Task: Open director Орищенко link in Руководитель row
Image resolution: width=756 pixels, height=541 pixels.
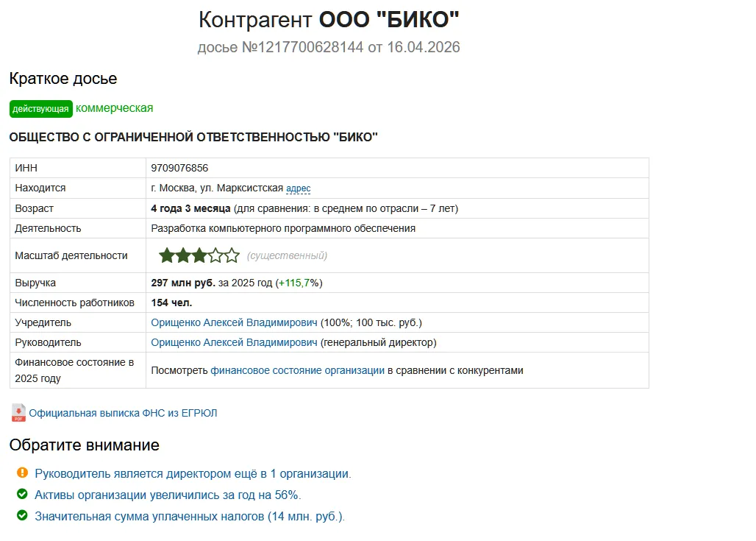Action: click(x=235, y=342)
